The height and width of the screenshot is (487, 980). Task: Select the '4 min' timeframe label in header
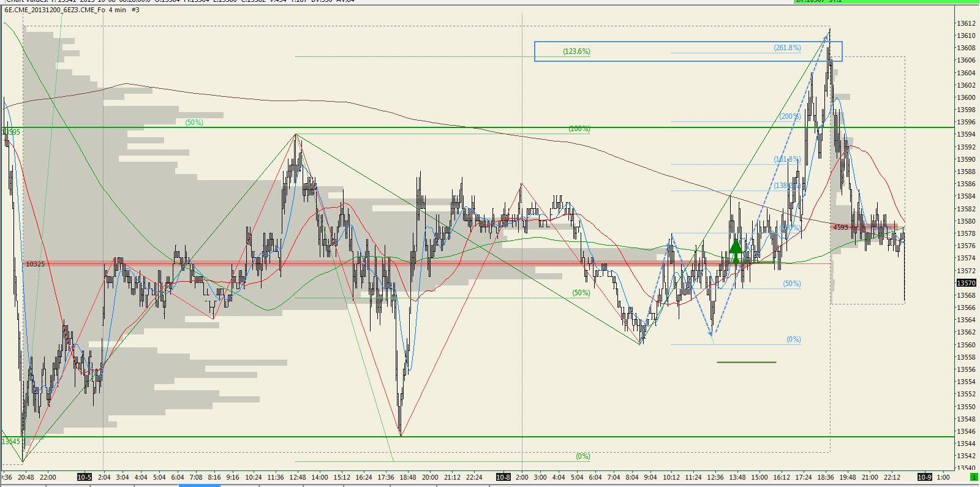(118, 10)
